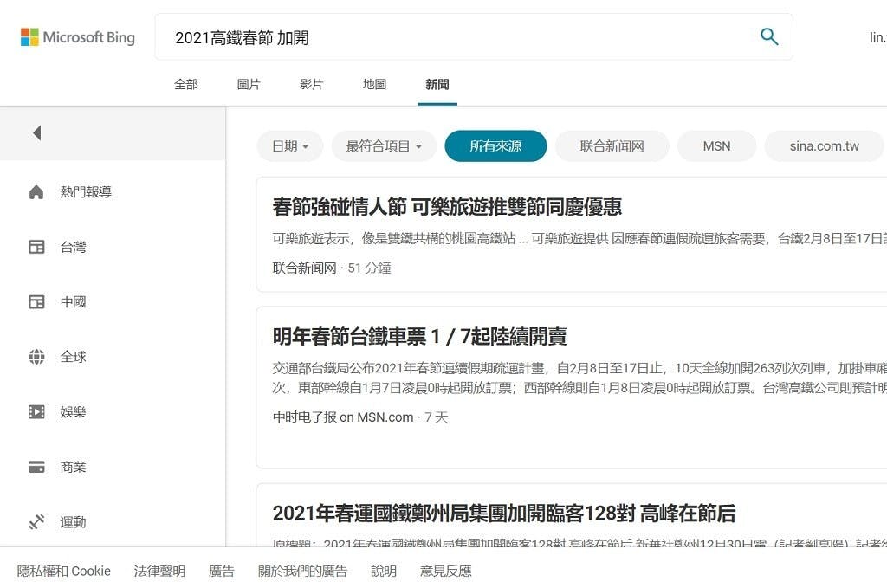Click snippet starting 可樂旅遊表示
The height and width of the screenshot is (588, 887).
point(579,239)
